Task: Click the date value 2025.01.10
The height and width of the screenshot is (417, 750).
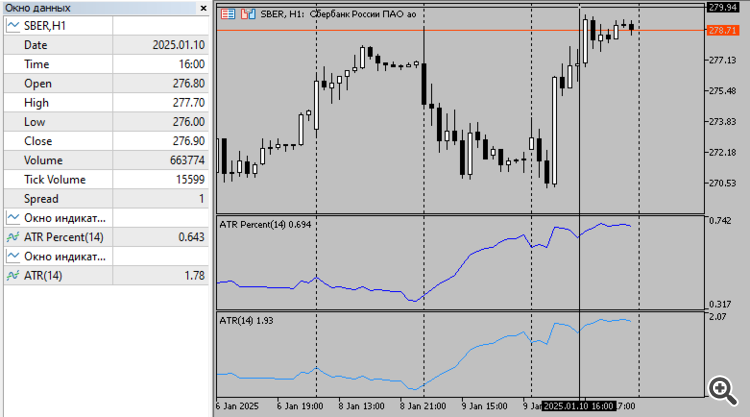Action: click(178, 45)
